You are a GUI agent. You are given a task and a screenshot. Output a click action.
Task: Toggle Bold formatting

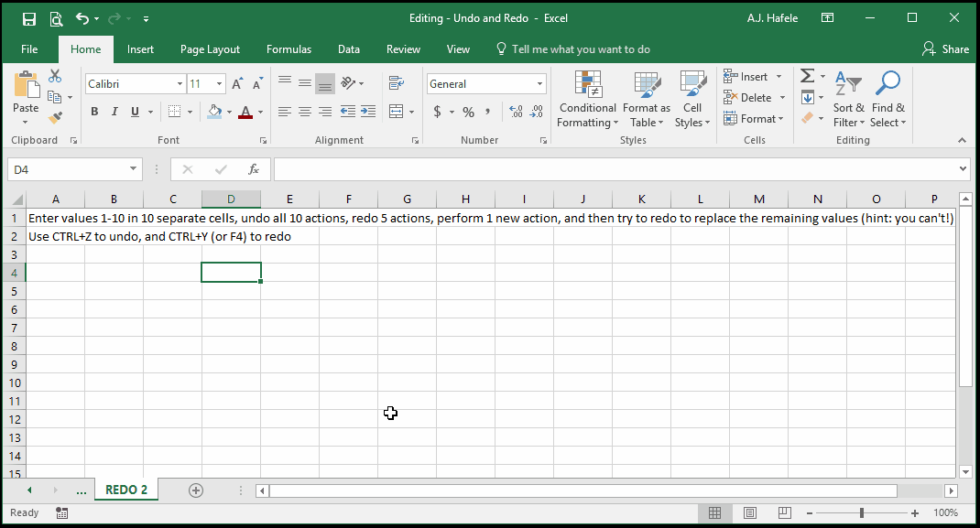point(94,112)
